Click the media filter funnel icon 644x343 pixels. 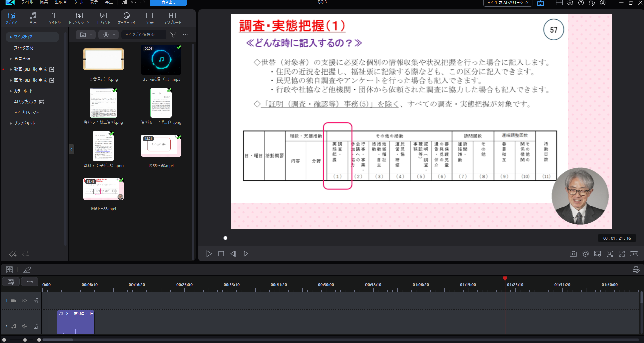pos(173,35)
